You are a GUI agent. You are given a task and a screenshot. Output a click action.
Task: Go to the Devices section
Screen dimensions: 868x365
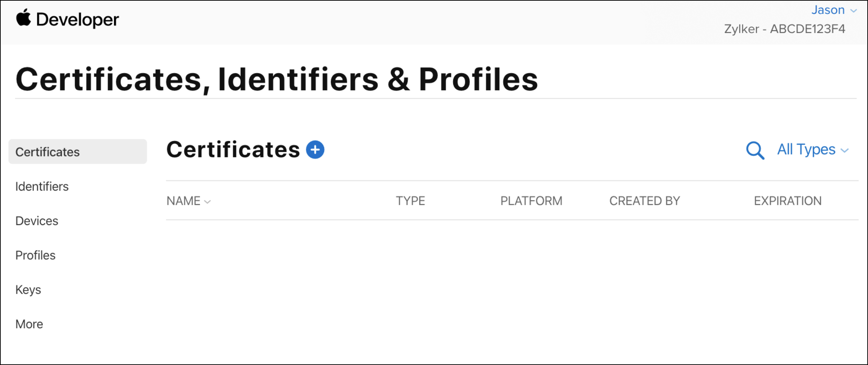tap(37, 221)
